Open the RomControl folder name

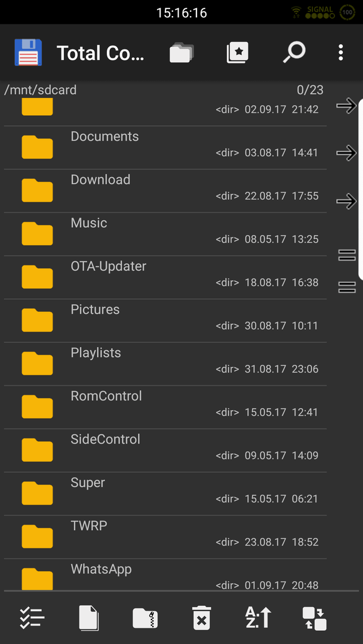point(106,396)
